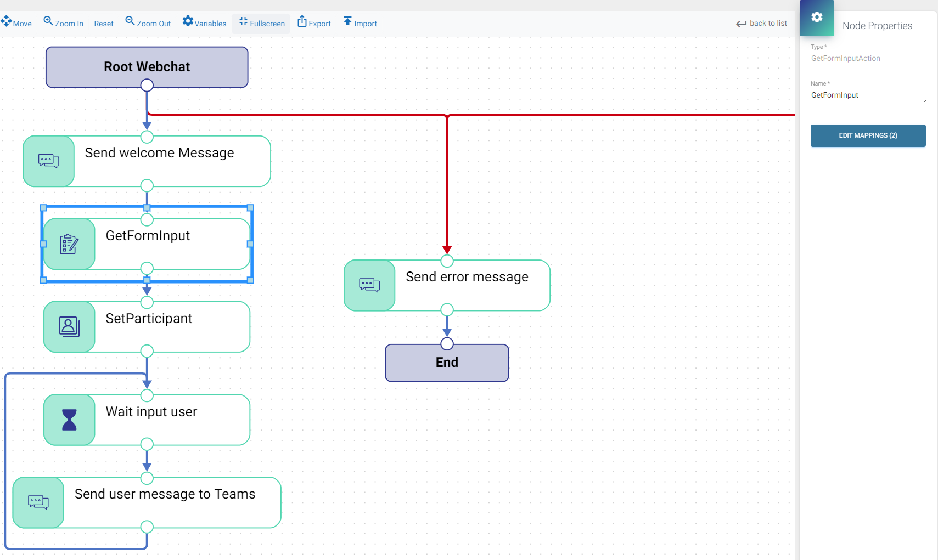
Task: Click the Edit Mappings (2) button
Action: coord(868,135)
